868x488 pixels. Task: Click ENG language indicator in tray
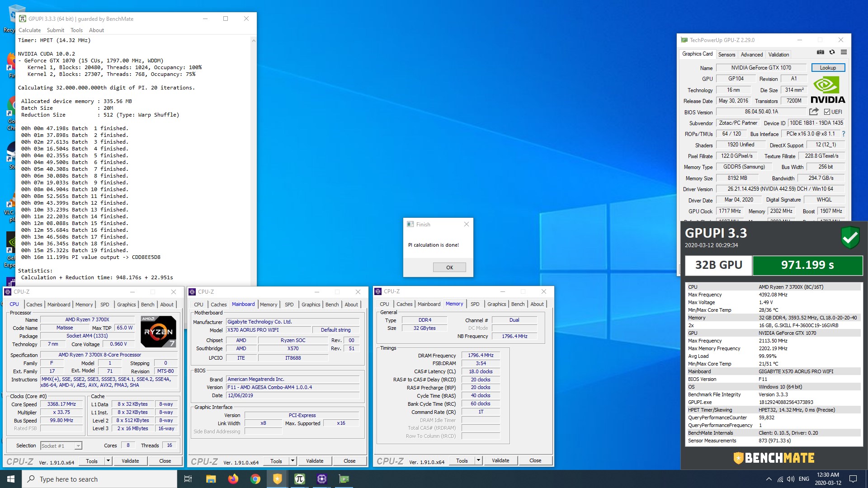click(x=804, y=479)
